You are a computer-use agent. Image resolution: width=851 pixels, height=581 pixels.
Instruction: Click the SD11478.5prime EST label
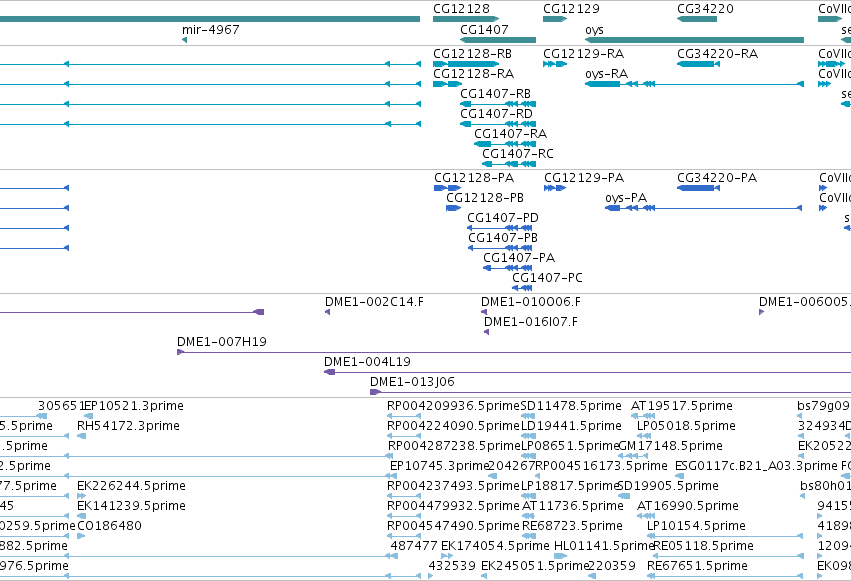571,406
